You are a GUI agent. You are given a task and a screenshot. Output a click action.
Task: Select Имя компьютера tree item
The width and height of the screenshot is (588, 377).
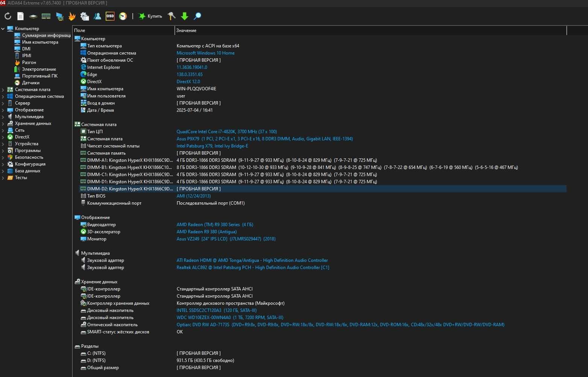coord(36,42)
